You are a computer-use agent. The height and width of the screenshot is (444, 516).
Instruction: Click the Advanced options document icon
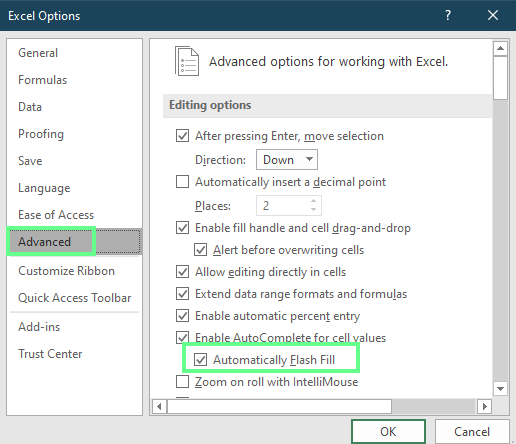tap(187, 61)
